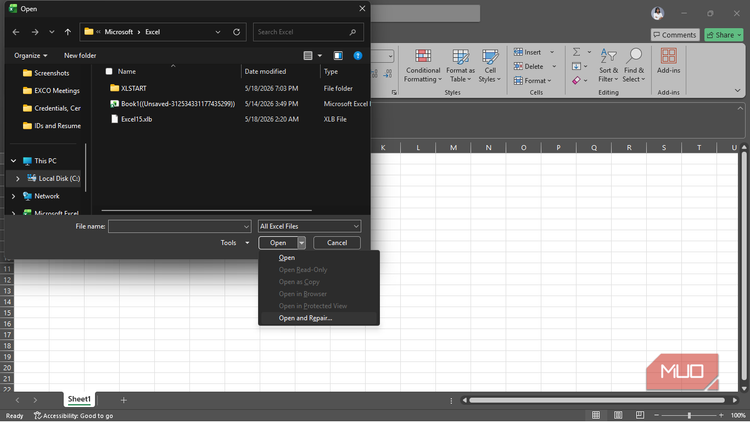The height and width of the screenshot is (422, 750).
Task: Create a New folder
Action: [80, 56]
